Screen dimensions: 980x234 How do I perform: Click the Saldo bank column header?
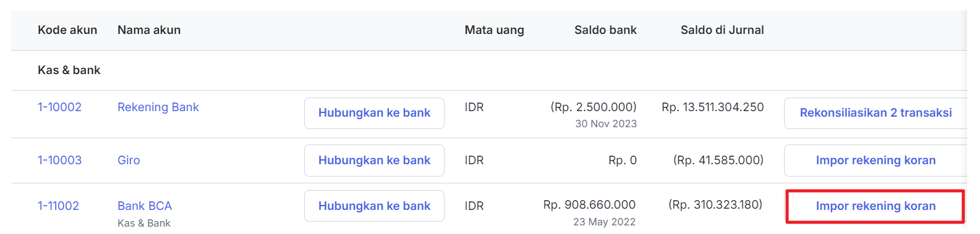point(605,30)
